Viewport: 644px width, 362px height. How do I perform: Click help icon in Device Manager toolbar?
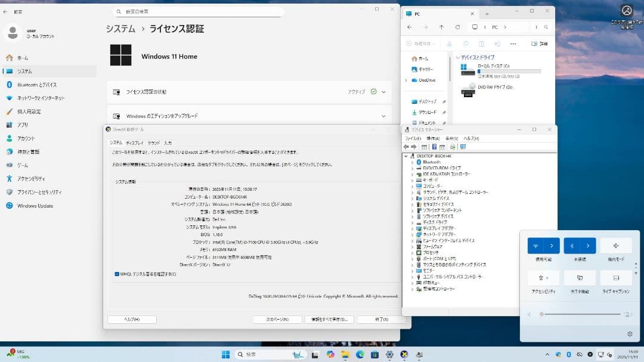pos(434,147)
